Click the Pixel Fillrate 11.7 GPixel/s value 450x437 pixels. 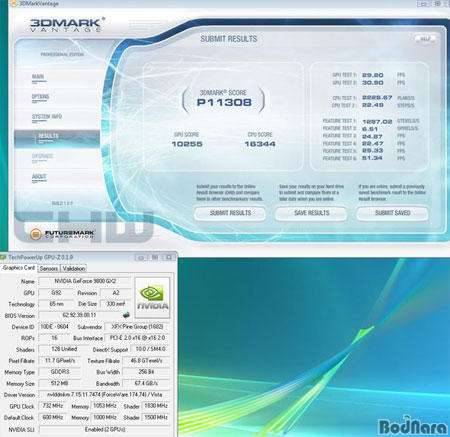pos(59,360)
